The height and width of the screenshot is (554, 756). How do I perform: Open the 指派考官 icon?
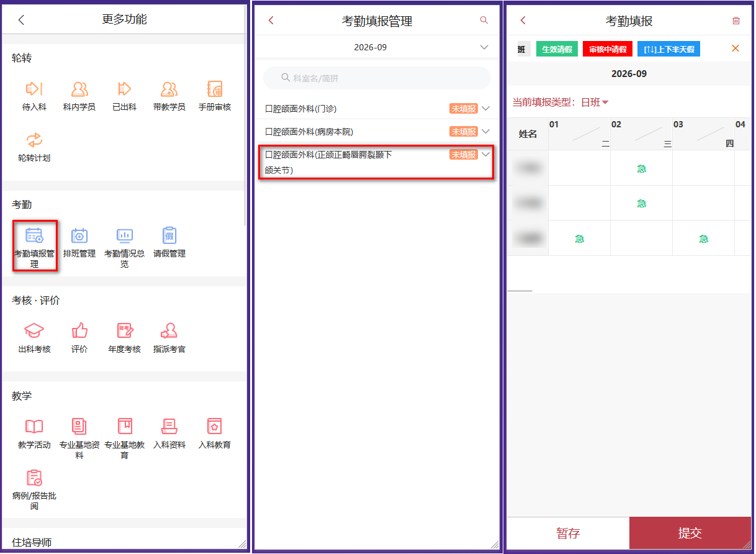click(169, 330)
